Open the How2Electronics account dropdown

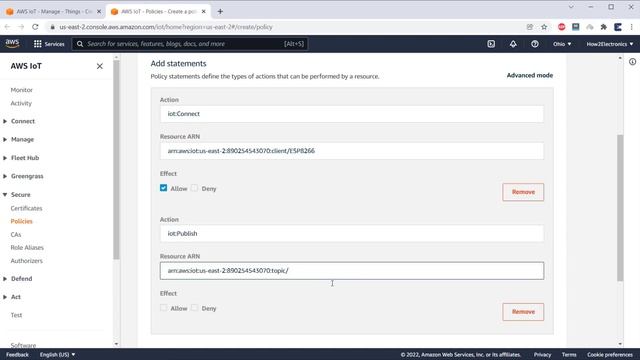[610, 44]
